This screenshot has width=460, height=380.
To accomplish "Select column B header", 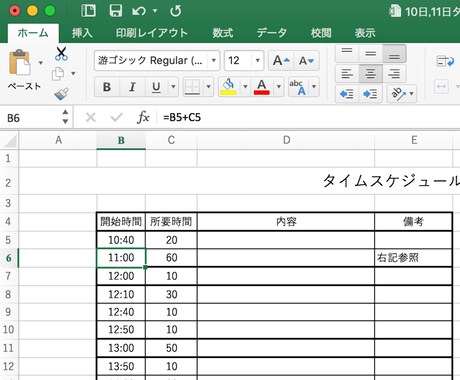I will click(121, 140).
